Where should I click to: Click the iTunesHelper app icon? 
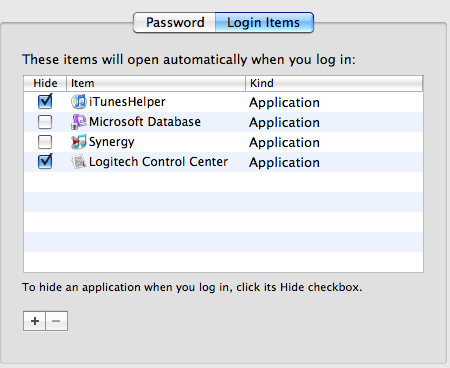click(x=79, y=102)
